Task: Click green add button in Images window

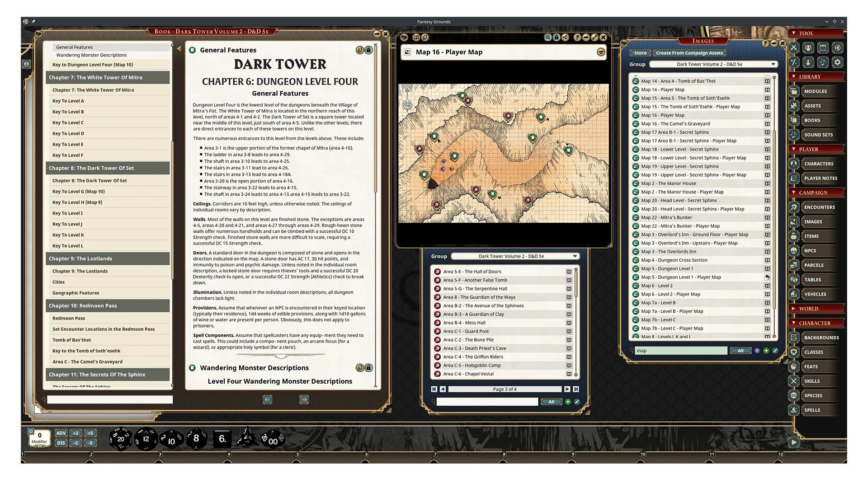Action: pyautogui.click(x=766, y=351)
